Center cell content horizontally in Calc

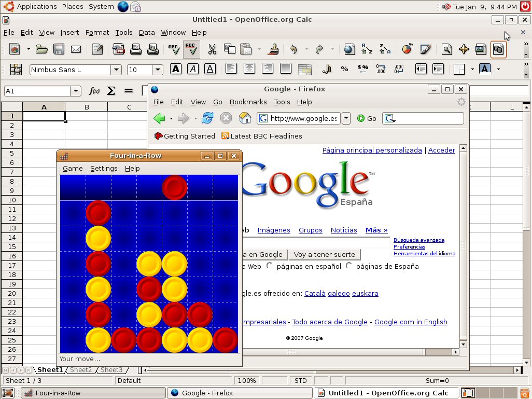[x=249, y=70]
